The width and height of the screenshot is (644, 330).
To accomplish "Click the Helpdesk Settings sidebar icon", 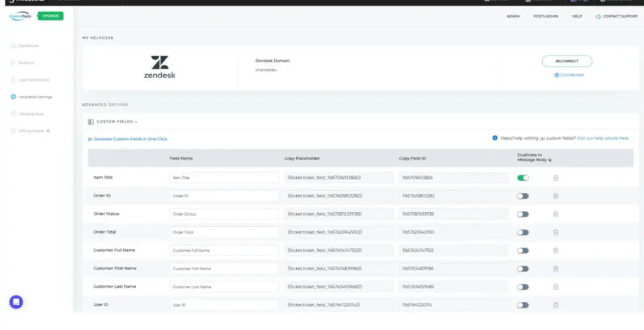I will pyautogui.click(x=13, y=97).
